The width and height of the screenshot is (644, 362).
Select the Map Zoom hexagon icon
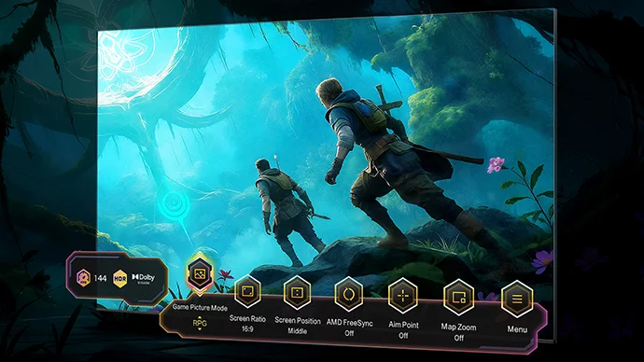click(x=458, y=297)
